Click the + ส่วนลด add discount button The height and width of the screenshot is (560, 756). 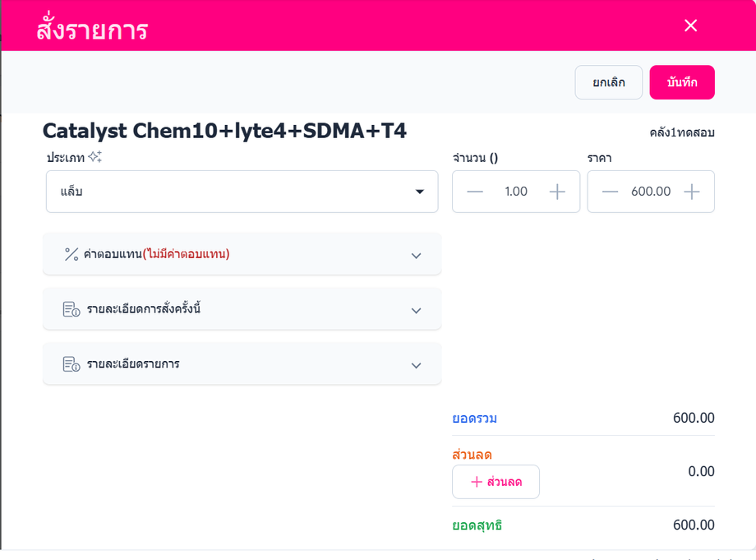click(x=496, y=482)
